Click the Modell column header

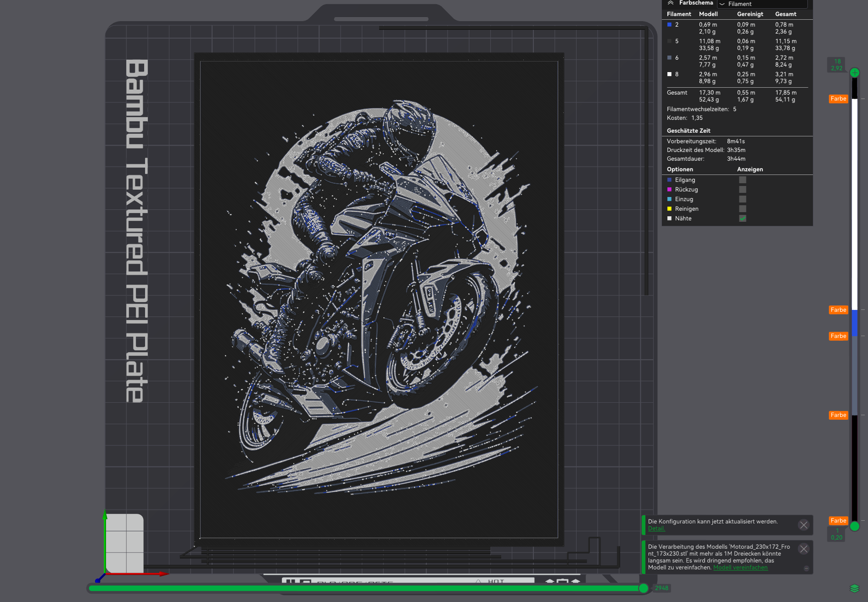pyautogui.click(x=708, y=14)
